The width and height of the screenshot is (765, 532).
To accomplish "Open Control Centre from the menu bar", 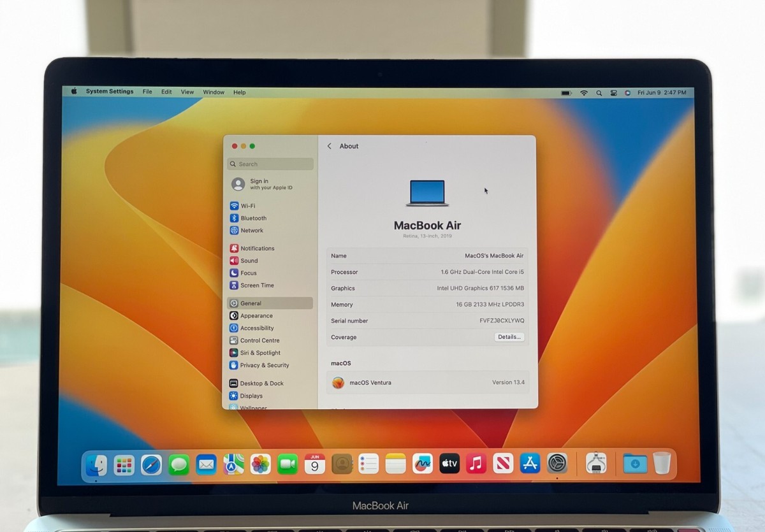I will 613,93.
